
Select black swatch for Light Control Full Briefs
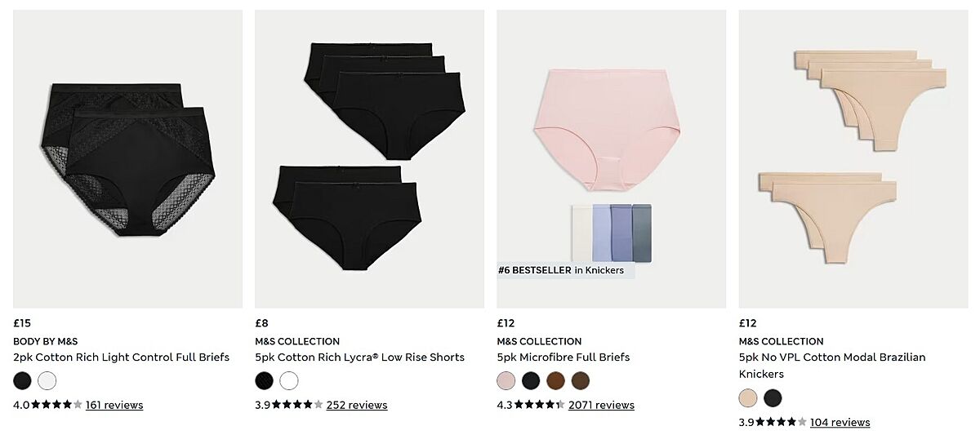coord(23,380)
